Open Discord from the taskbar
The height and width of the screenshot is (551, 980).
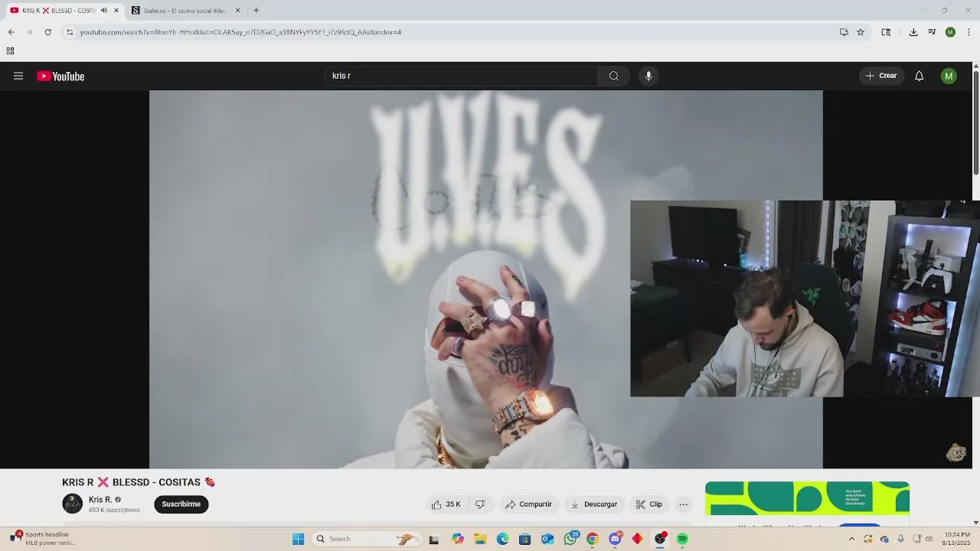point(615,539)
